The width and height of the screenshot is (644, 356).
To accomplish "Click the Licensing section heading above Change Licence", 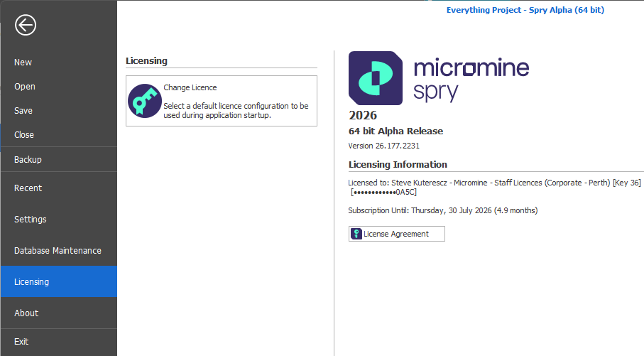I will [146, 61].
